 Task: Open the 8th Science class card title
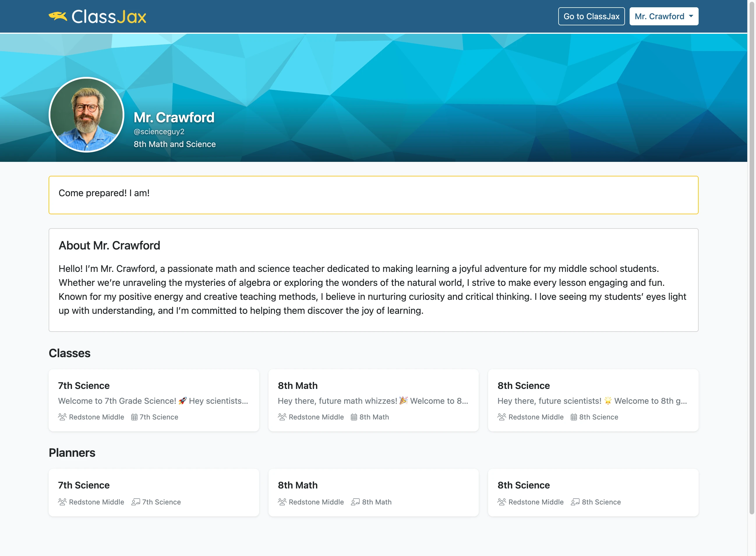click(x=523, y=385)
